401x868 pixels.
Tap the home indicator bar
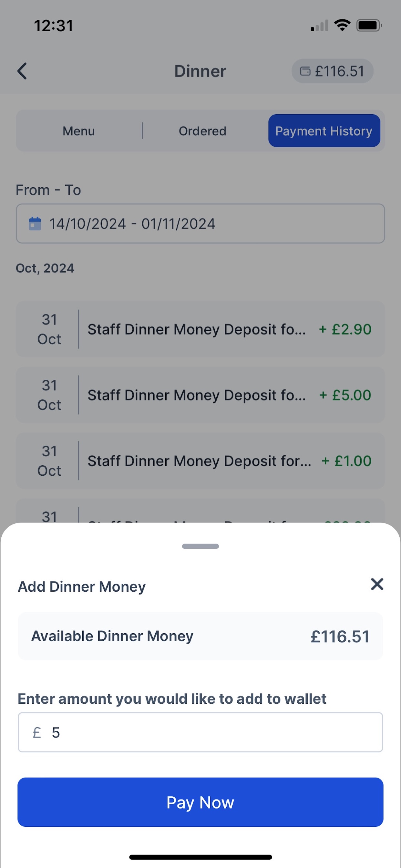[200, 857]
